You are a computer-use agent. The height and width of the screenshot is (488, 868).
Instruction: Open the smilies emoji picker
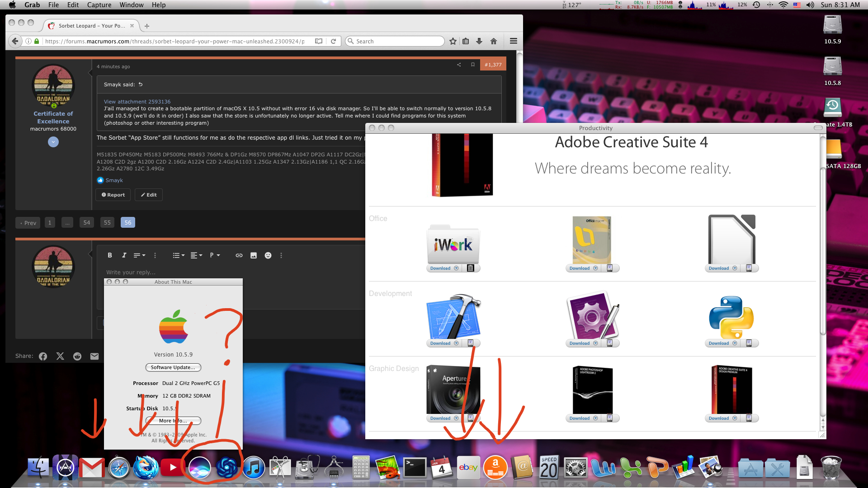(268, 255)
